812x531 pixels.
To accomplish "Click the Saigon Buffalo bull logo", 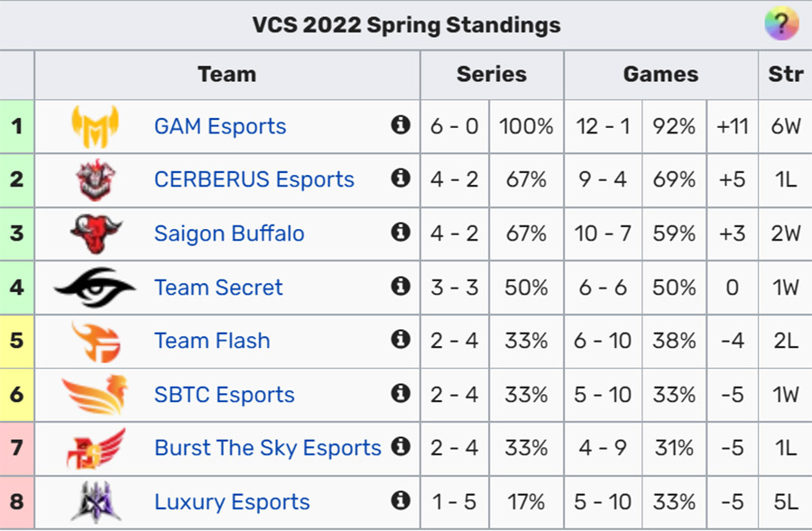I will coord(96,233).
